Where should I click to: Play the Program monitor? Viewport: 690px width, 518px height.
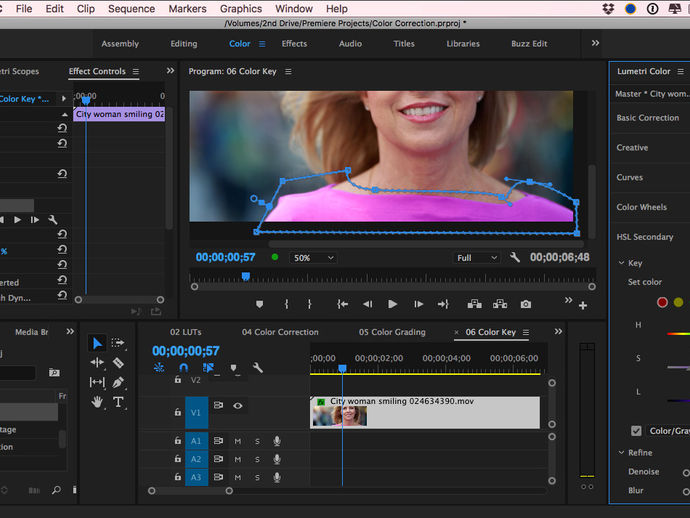coord(392,304)
